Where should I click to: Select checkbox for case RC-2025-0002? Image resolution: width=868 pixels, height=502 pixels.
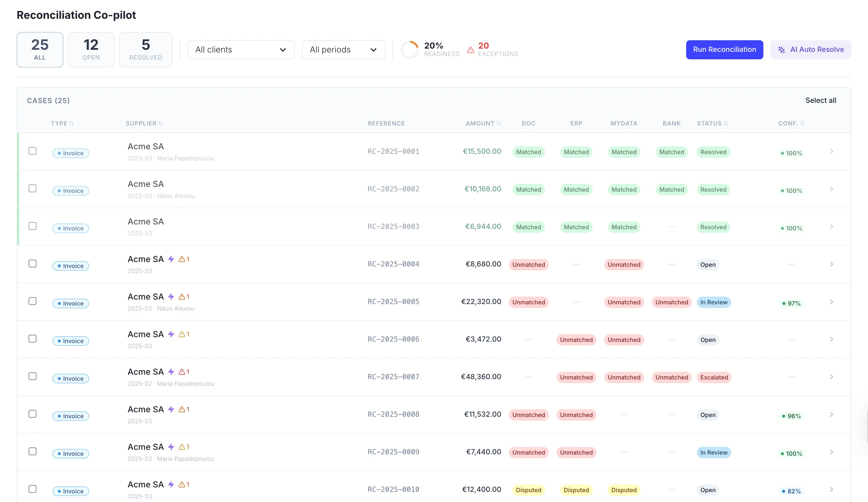(x=32, y=188)
